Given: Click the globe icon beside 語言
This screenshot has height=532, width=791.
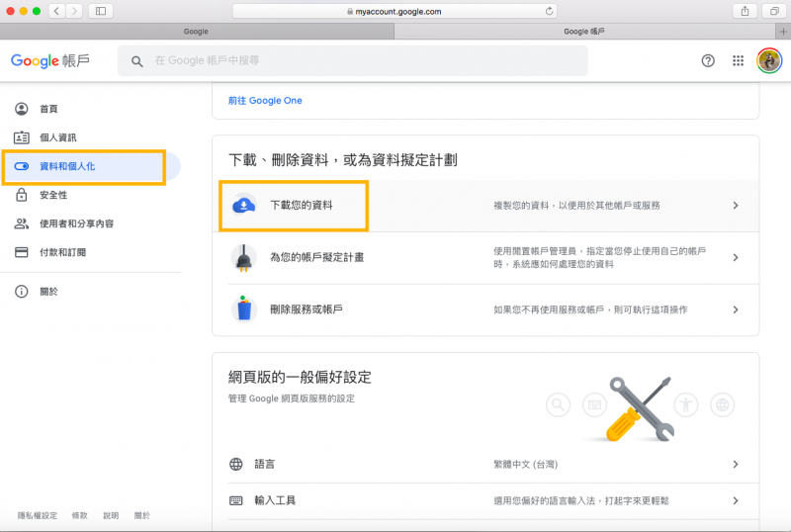Looking at the screenshot, I should 236,464.
